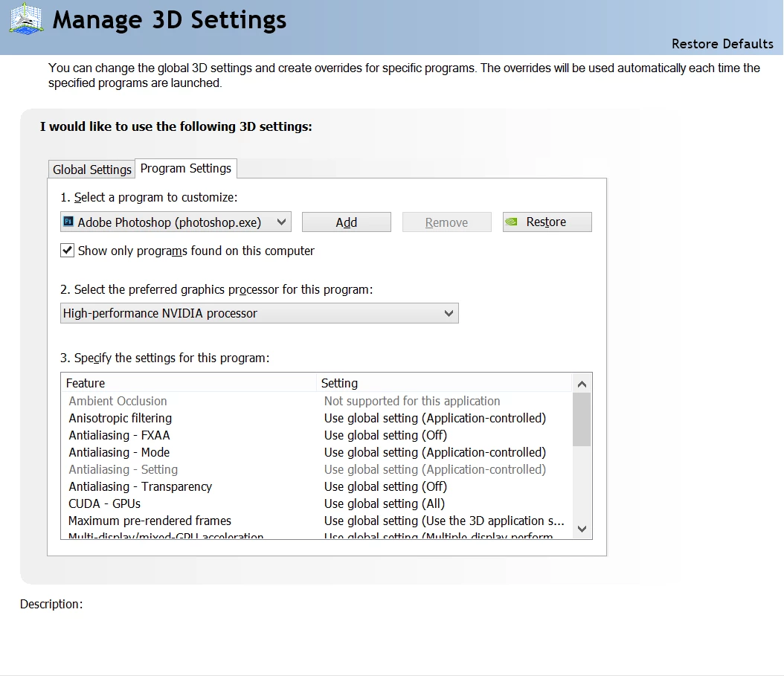784x676 pixels.
Task: Click Restore Defaults link
Action: [722, 44]
